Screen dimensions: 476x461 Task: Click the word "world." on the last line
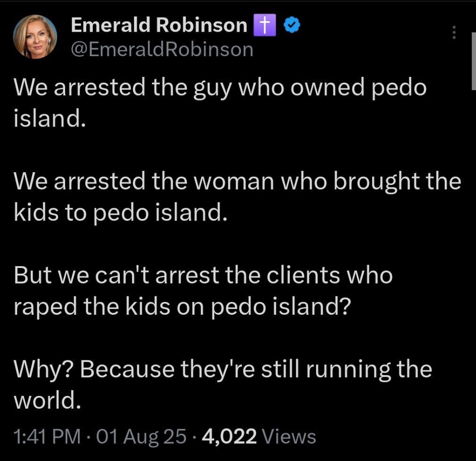[45, 400]
